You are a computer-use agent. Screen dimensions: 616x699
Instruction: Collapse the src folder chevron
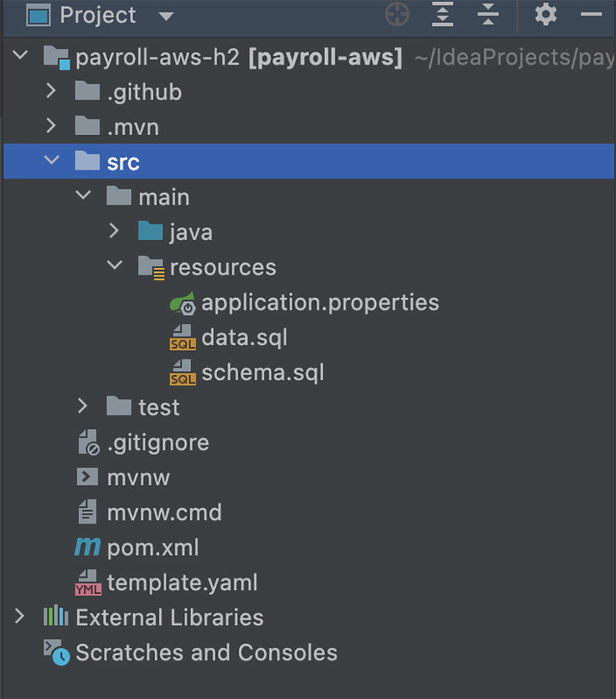pyautogui.click(x=51, y=161)
